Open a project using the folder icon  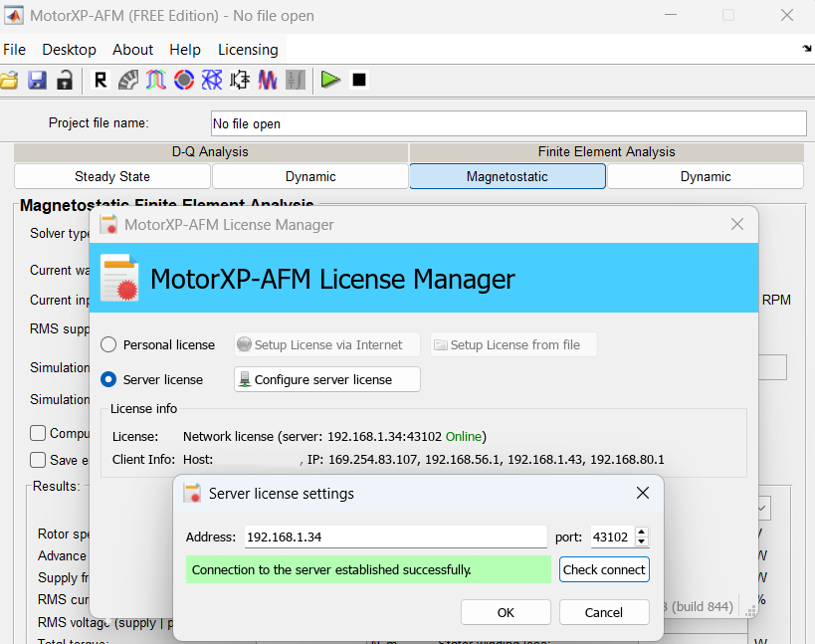point(11,81)
